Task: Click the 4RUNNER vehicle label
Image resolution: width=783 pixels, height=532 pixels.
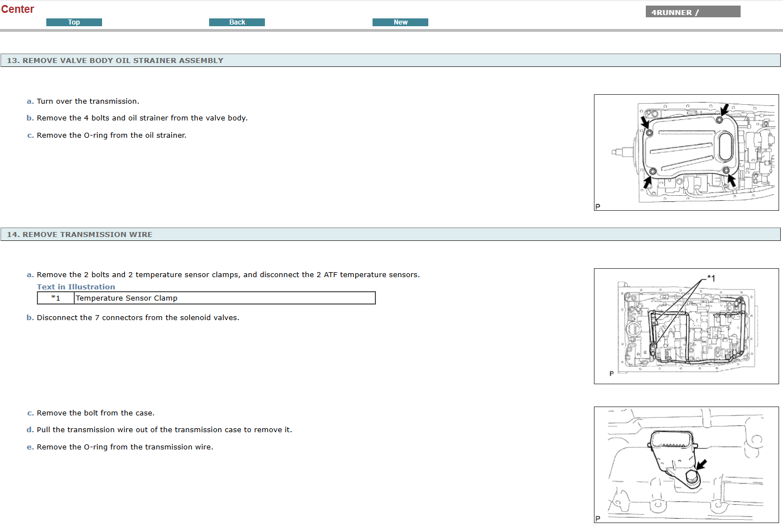Action: (x=692, y=12)
